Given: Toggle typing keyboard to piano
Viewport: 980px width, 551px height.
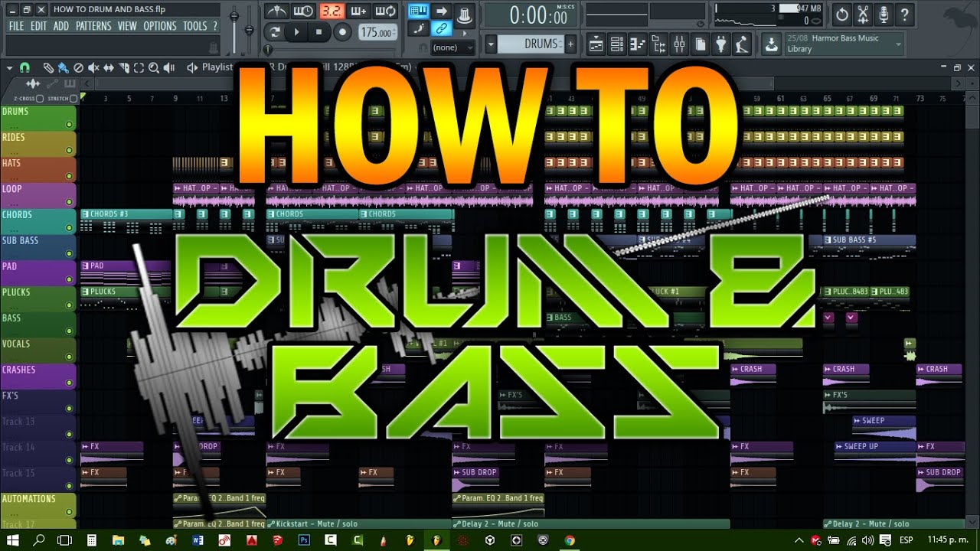Looking at the screenshot, I should (418, 11).
